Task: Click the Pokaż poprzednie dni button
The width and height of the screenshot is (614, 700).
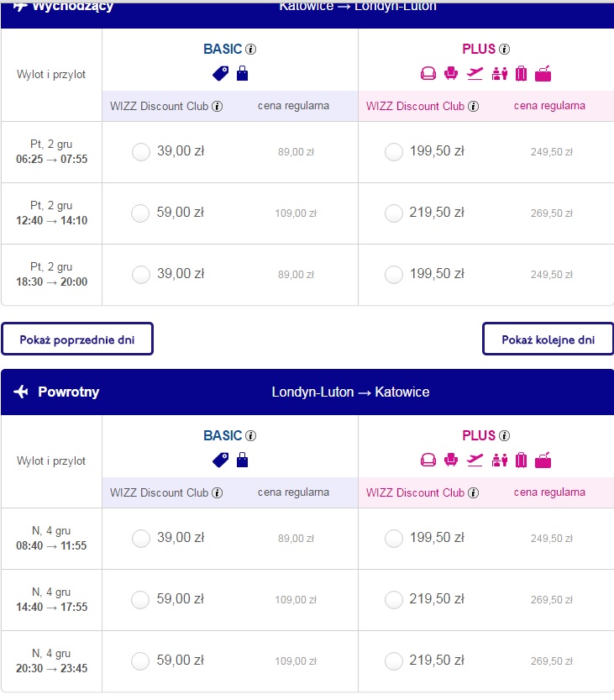Action: coord(77,339)
